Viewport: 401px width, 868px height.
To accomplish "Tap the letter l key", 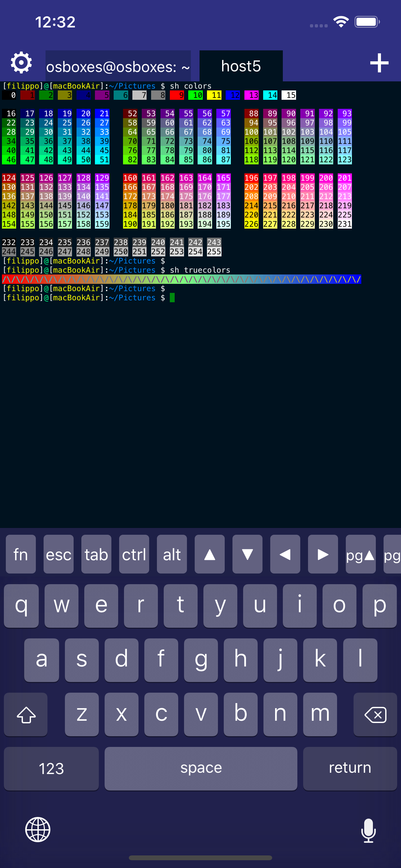I will coord(360,660).
